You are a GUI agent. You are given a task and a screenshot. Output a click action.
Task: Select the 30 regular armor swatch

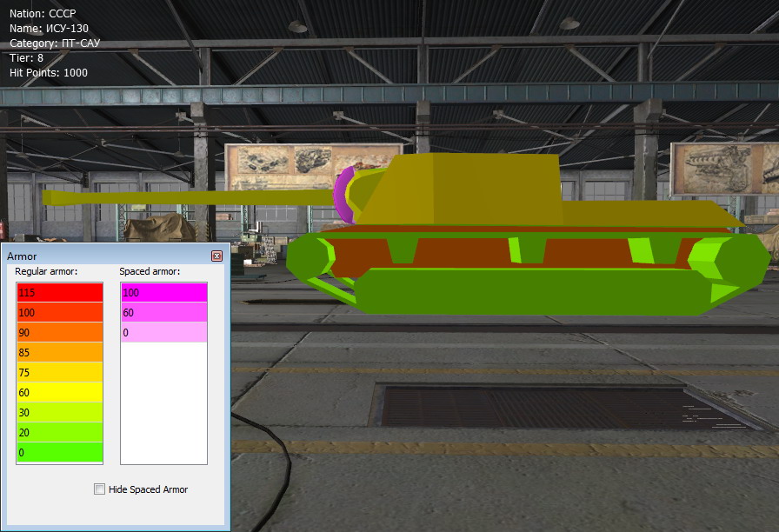(60, 412)
